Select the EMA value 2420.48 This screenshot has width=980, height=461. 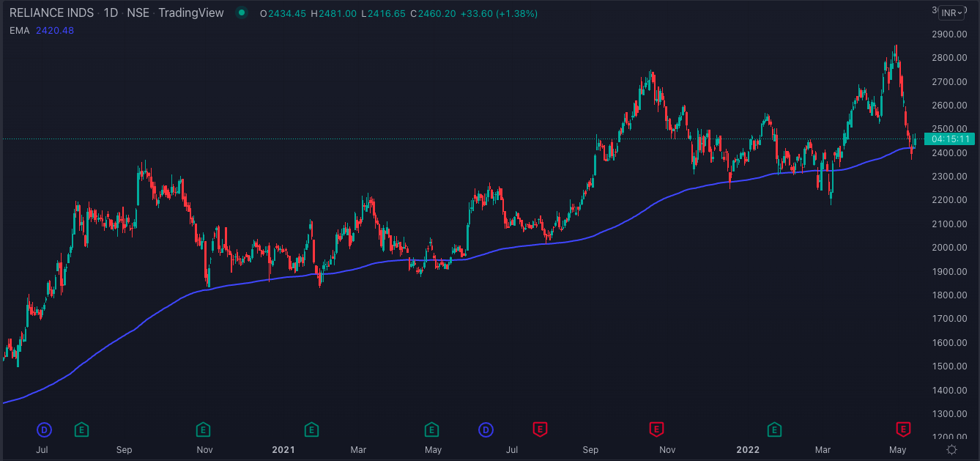coord(53,31)
